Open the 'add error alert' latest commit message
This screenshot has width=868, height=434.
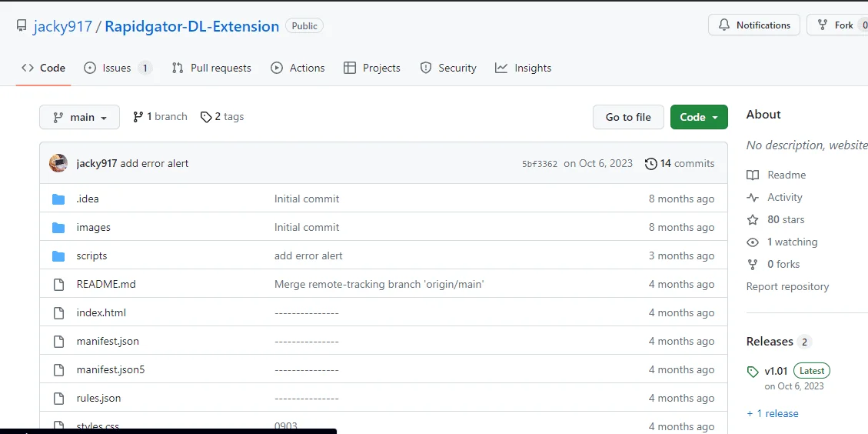(x=155, y=163)
